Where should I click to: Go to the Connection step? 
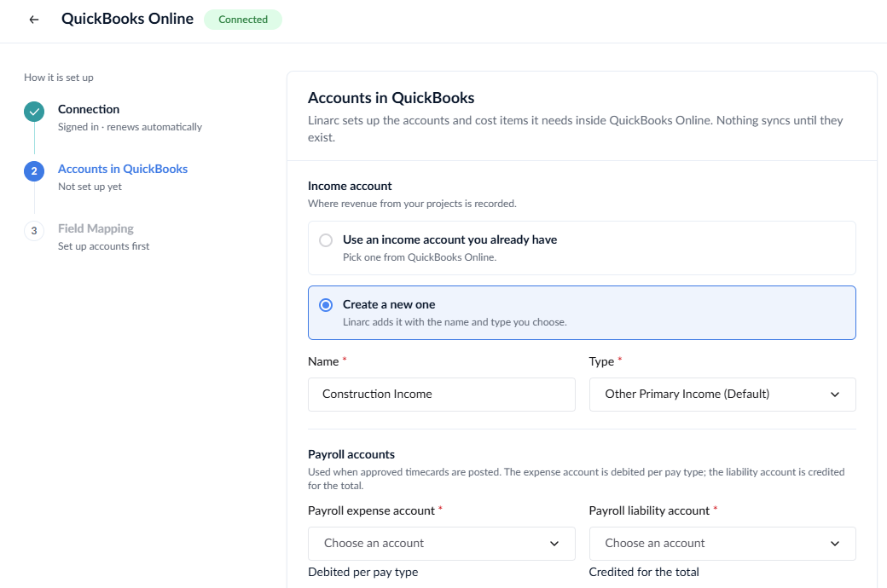pos(89,109)
